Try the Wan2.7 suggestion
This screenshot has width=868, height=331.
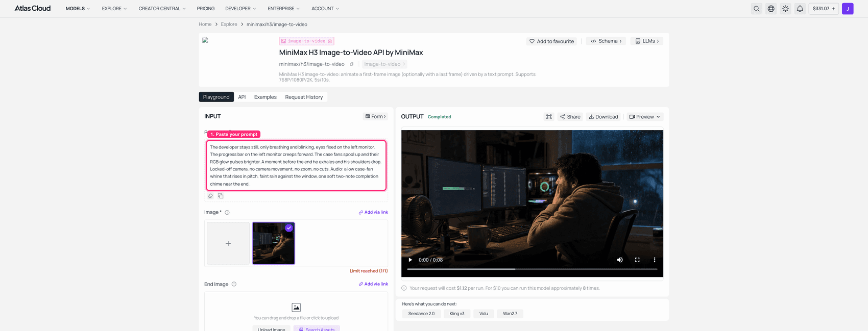pos(510,314)
